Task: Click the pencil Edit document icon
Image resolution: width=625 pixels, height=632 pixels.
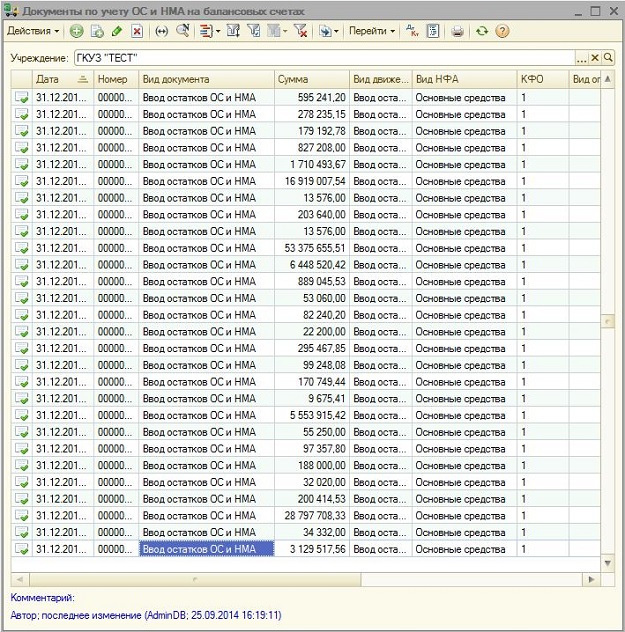Action: pyautogui.click(x=117, y=32)
